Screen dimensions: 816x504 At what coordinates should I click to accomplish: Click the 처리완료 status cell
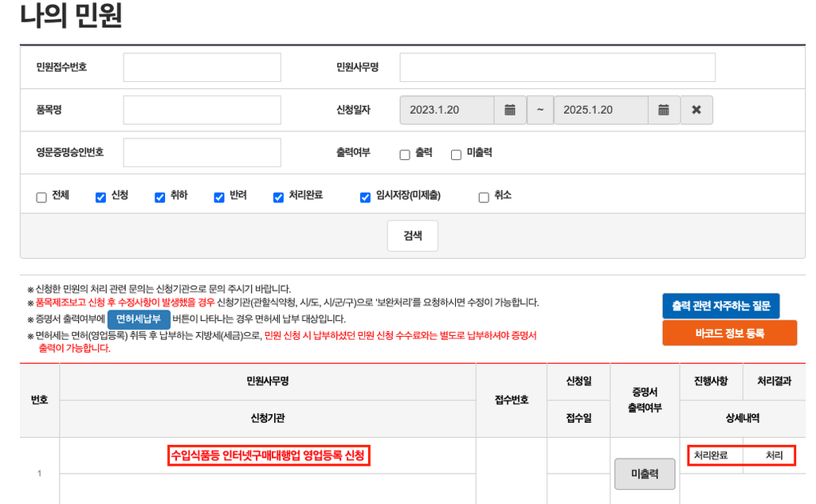point(711,455)
